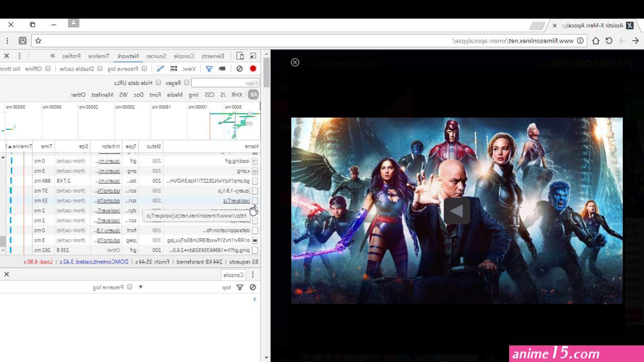The height and width of the screenshot is (362, 644).
Task: Toggle the network overview waterfall icon
Action: [x=160, y=69]
